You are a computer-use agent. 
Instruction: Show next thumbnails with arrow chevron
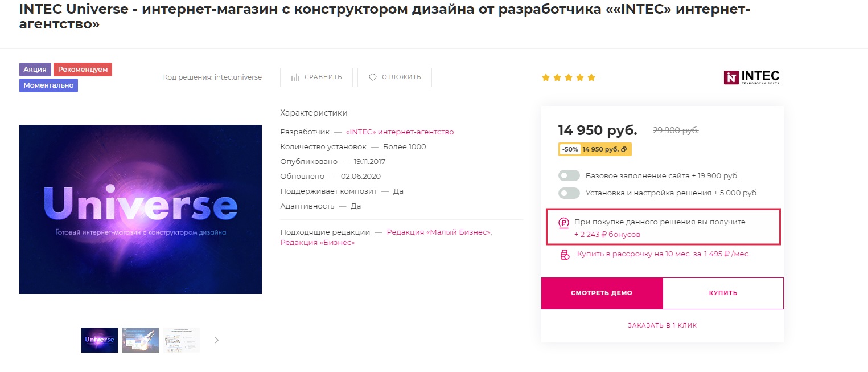coord(217,340)
